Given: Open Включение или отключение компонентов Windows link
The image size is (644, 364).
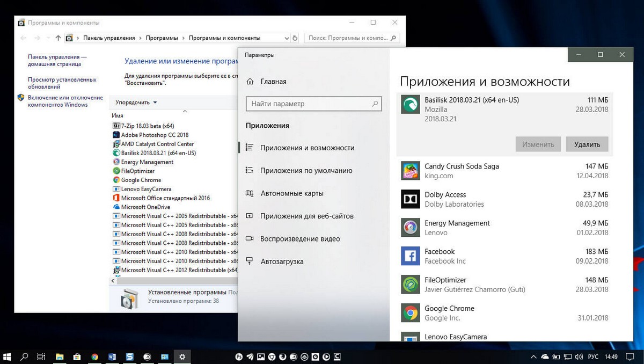Looking at the screenshot, I should pyautogui.click(x=65, y=101).
